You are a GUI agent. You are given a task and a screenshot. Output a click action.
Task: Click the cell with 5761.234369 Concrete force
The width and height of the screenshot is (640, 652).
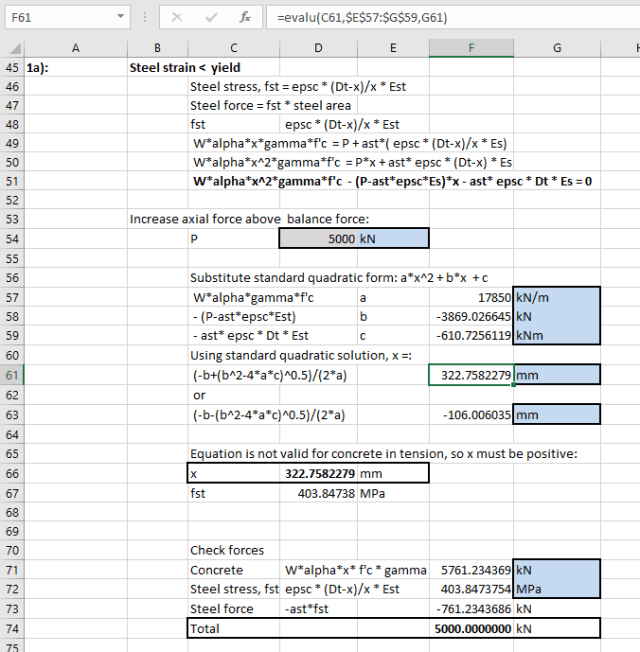click(x=471, y=570)
